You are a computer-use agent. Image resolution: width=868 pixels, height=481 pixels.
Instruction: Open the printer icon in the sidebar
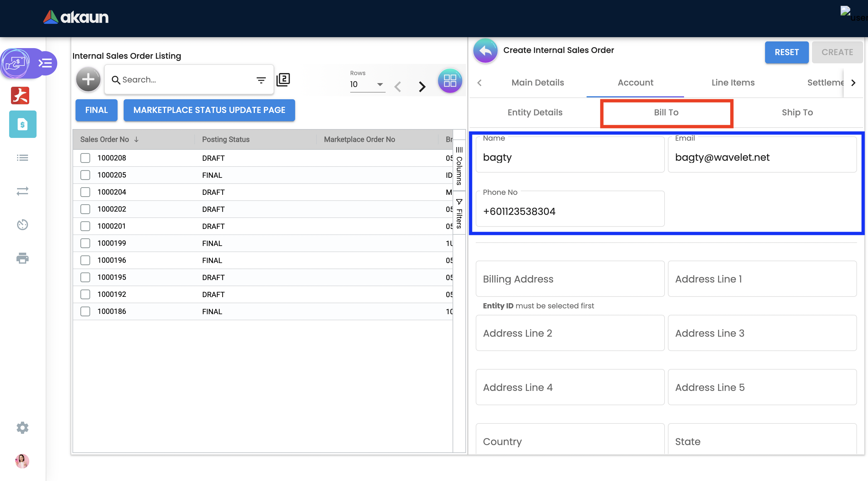22,258
